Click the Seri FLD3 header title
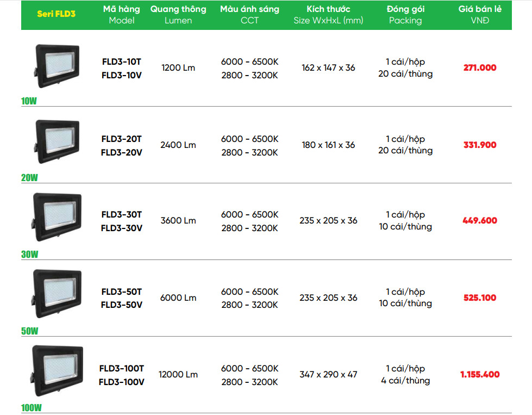 [56, 14]
